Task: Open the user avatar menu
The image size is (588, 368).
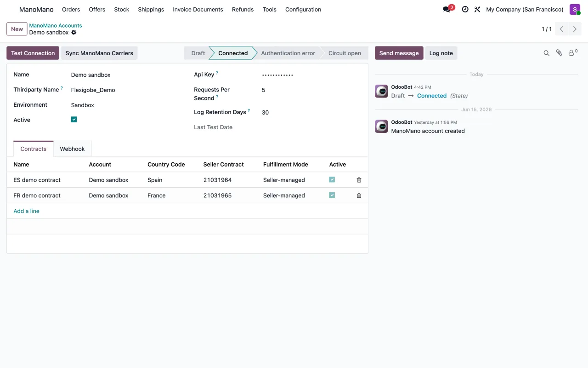Action: click(x=575, y=9)
